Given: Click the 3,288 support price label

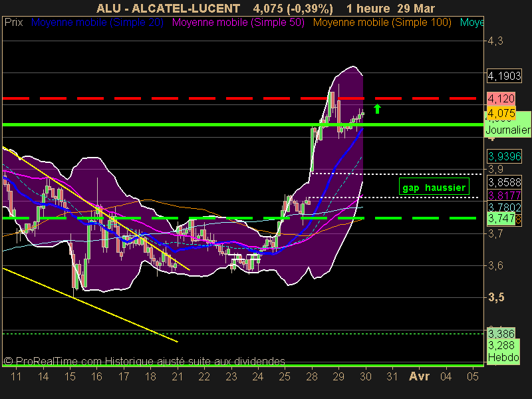Looking at the screenshot, I should (x=501, y=345).
